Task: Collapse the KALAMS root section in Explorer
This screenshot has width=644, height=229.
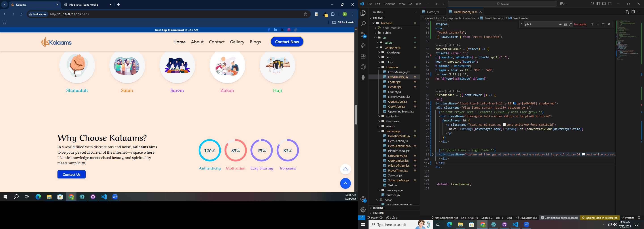Action: [x=371, y=18]
